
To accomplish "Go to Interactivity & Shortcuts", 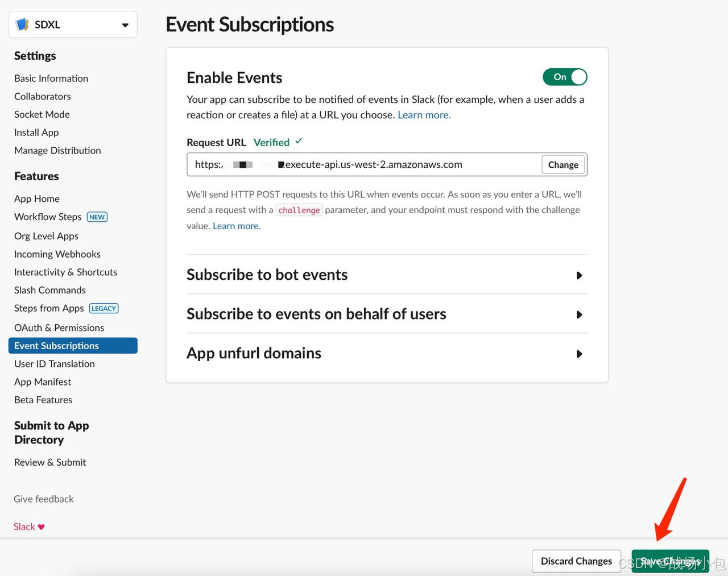I will point(66,272).
